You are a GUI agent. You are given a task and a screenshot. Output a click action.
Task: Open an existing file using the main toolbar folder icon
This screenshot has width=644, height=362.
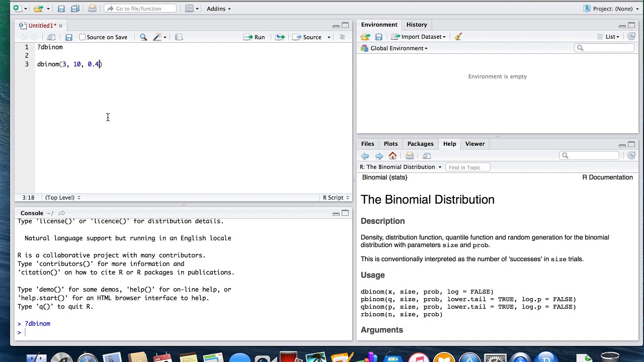[x=38, y=9]
